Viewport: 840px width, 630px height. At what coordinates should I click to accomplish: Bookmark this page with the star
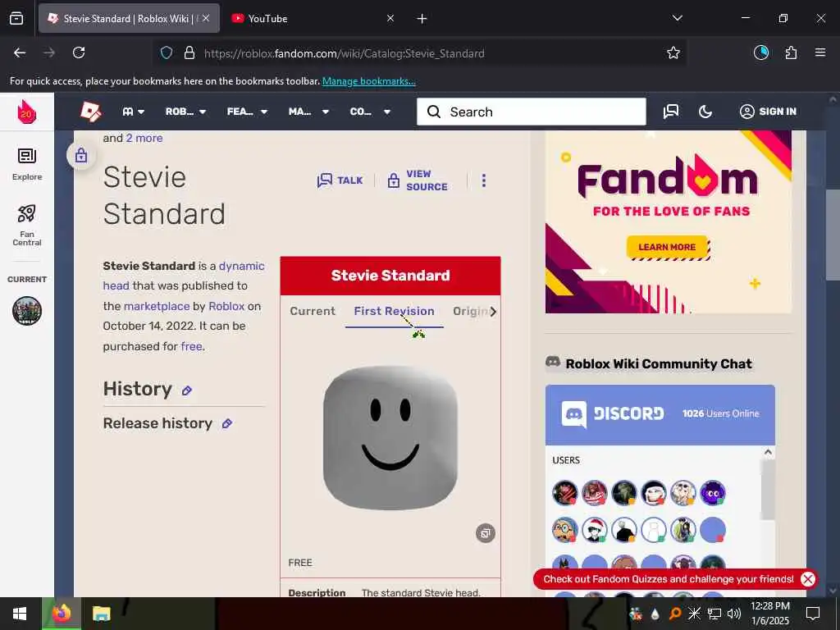673,52
